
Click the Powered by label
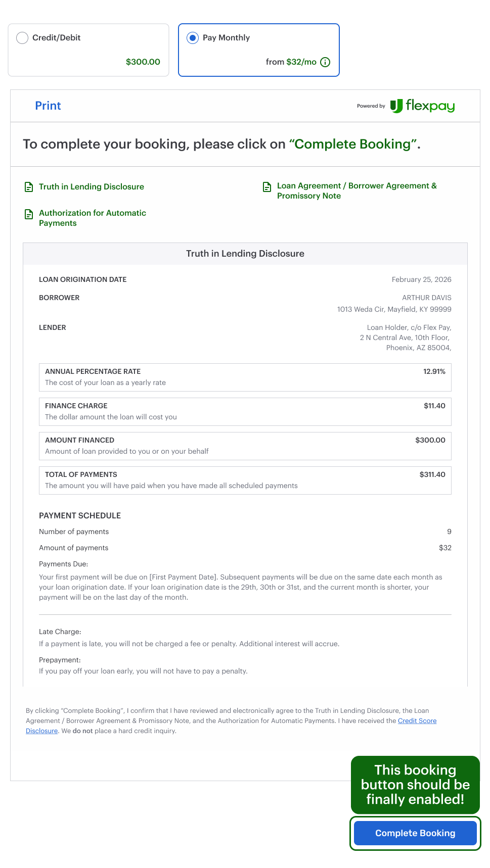pos(371,106)
